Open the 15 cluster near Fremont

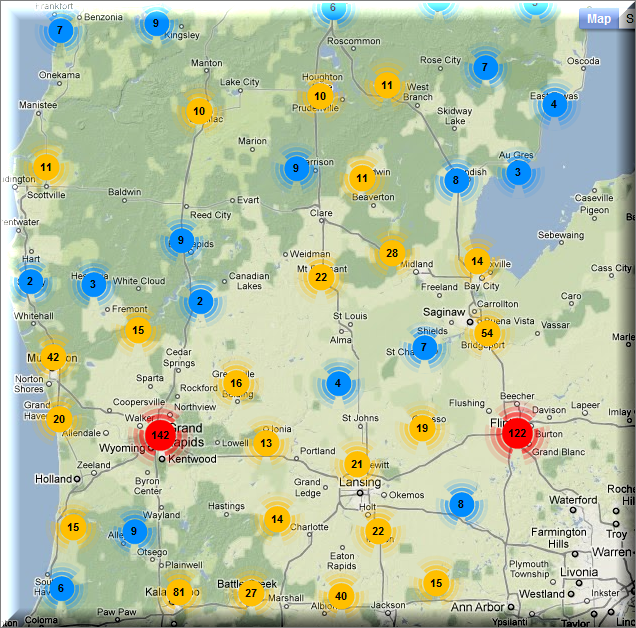click(x=138, y=330)
